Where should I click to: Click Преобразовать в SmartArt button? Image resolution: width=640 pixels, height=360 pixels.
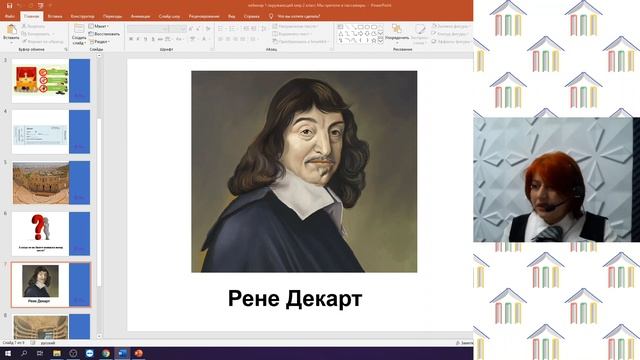click(x=301, y=42)
